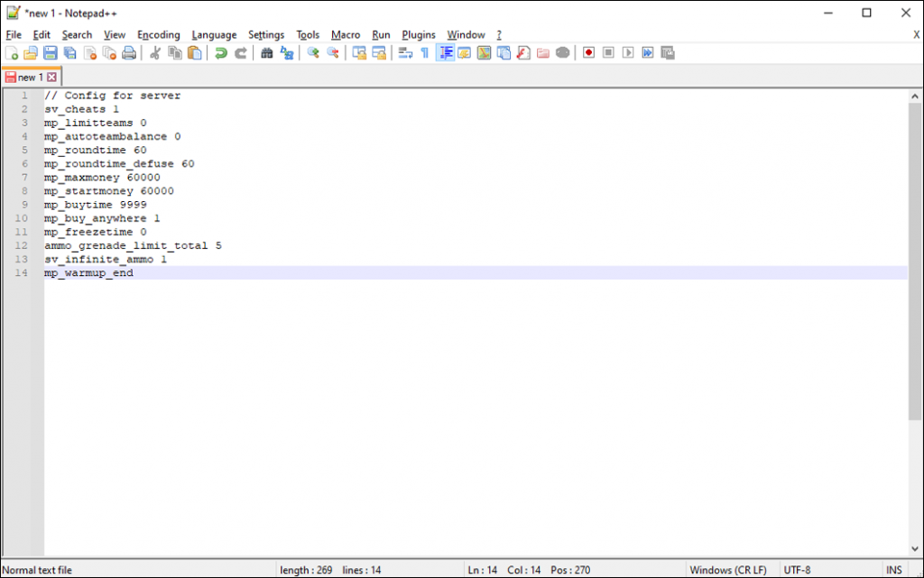Click the Zoom In toolbar icon
The width and height of the screenshot is (924, 578).
tap(313, 53)
